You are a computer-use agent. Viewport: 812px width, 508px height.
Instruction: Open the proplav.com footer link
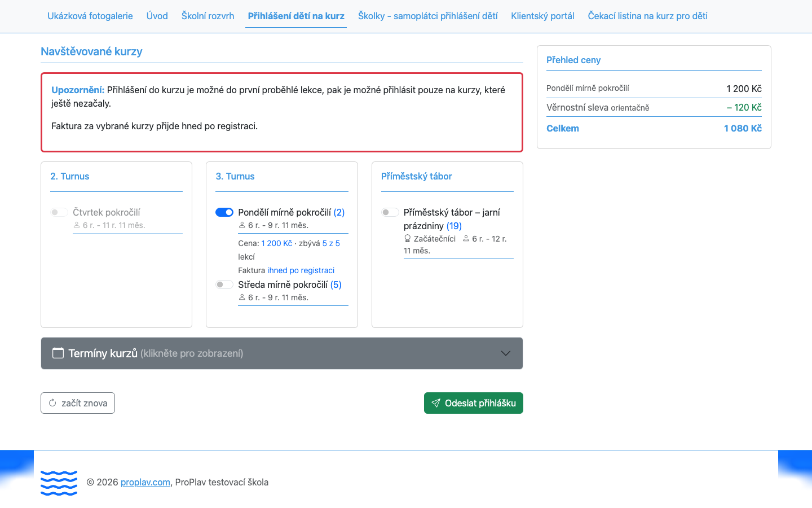pos(145,482)
